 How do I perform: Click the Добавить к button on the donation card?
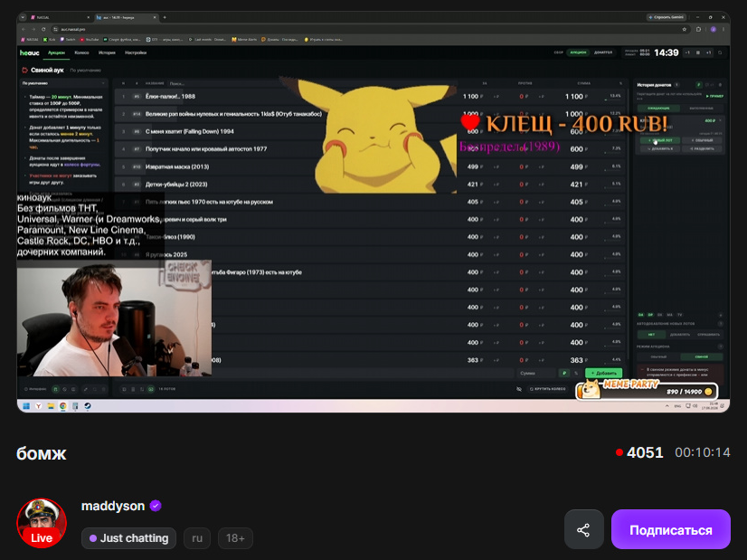click(660, 148)
